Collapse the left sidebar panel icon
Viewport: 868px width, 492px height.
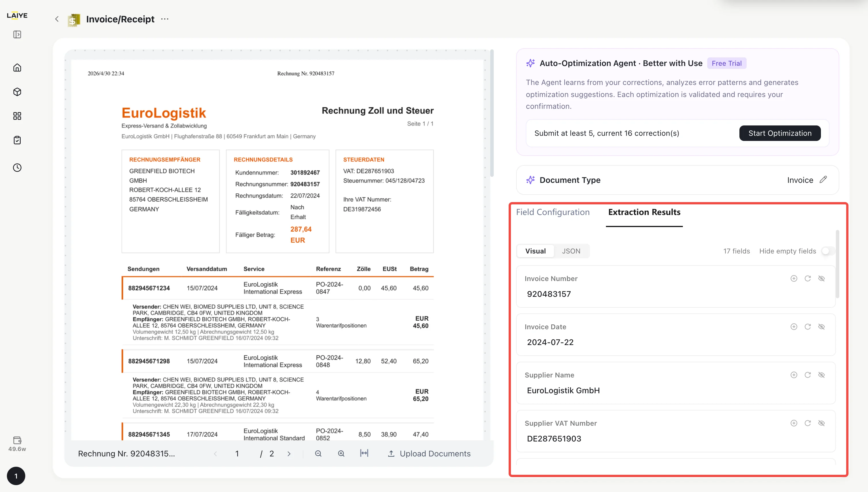coord(17,34)
